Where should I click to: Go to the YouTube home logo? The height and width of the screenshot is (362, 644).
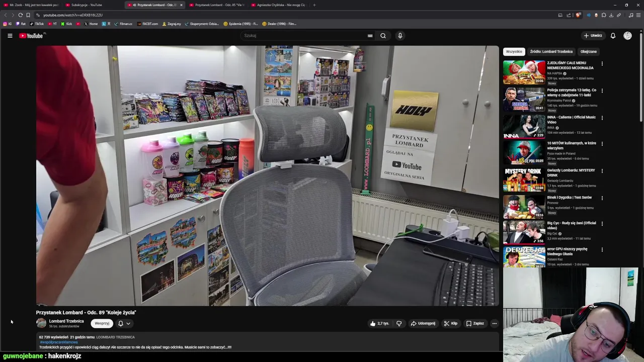[x=31, y=36]
